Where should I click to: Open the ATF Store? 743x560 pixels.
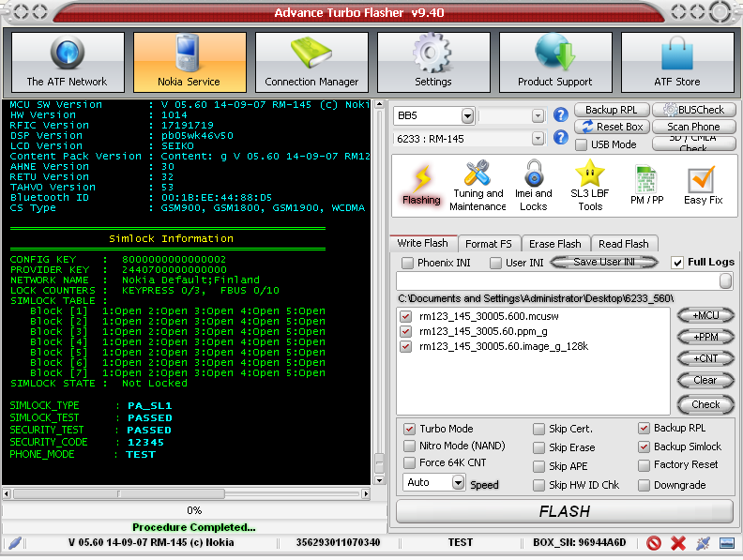[x=677, y=62]
